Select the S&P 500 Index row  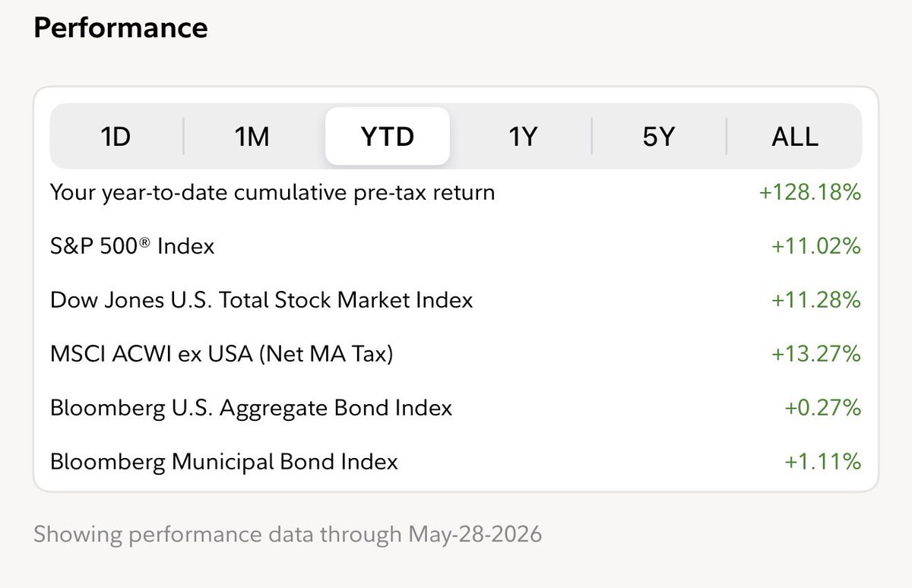pos(456,246)
